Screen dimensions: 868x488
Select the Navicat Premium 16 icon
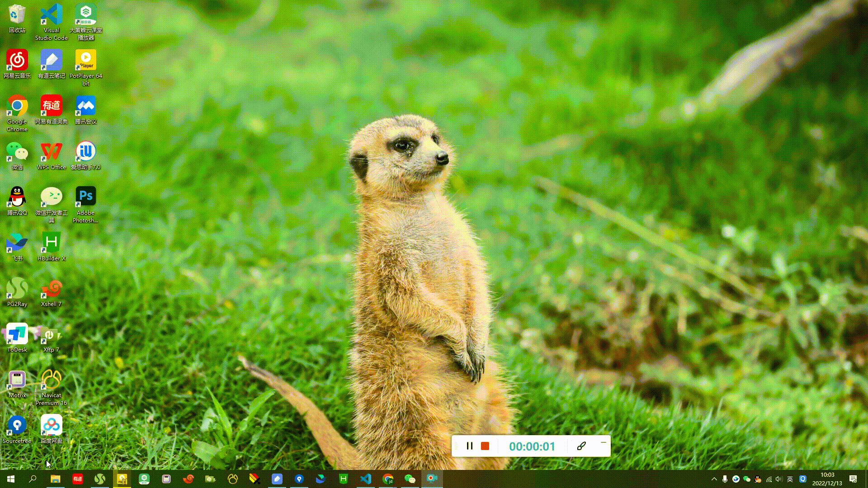[51, 387]
